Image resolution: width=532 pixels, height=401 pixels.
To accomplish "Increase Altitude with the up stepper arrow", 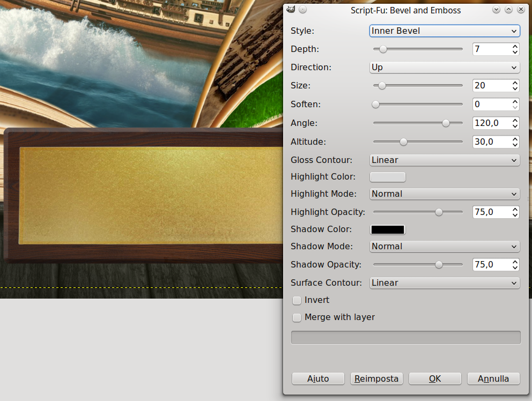I will point(515,138).
